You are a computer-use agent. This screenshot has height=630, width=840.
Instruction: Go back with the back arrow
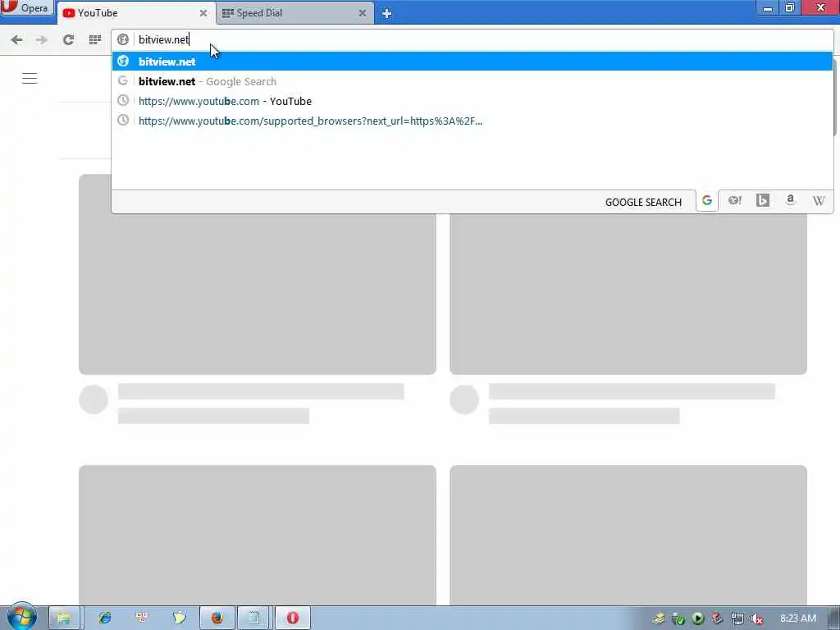coord(16,39)
